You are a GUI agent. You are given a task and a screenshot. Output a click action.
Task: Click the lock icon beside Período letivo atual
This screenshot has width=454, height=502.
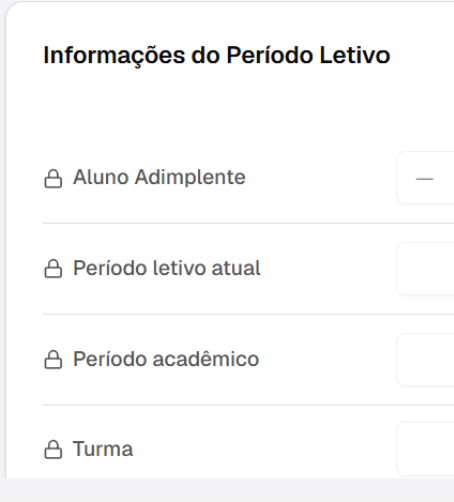pos(53,268)
